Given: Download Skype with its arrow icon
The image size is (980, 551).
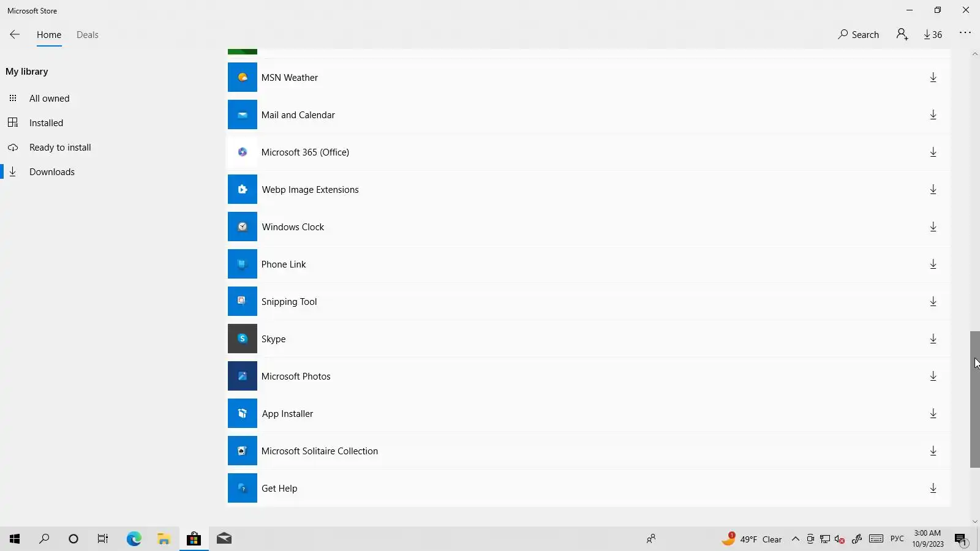Looking at the screenshot, I should (x=933, y=339).
